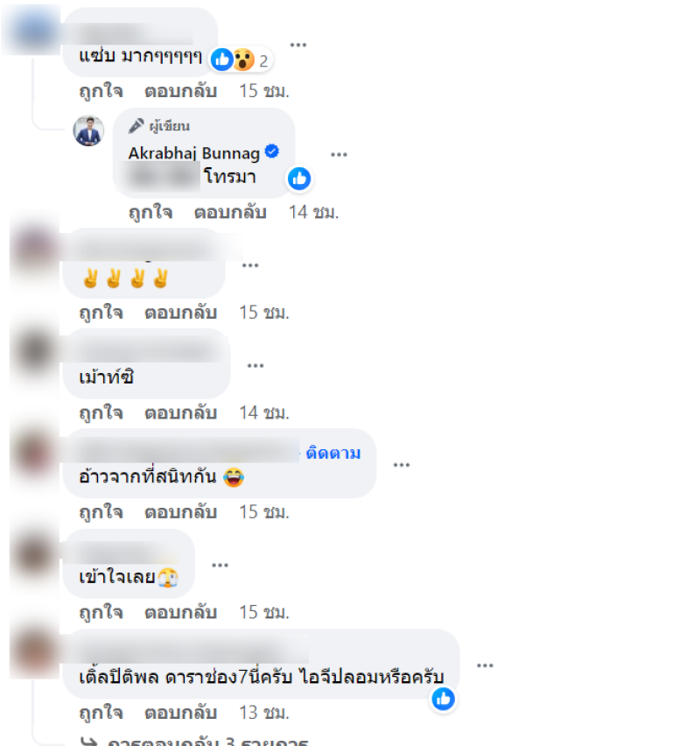Open three-dot menu for เข้าใจเลย comment
The height and width of the screenshot is (746, 700).
(x=220, y=566)
